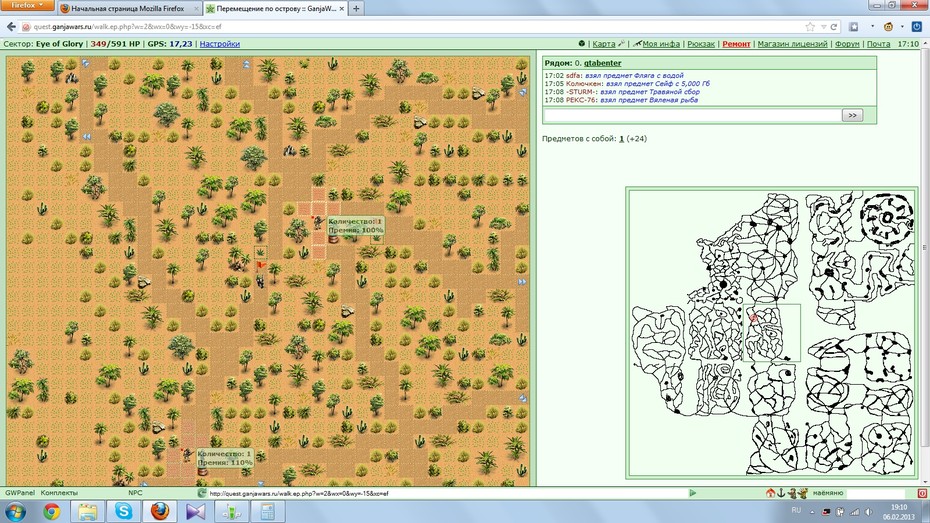Viewport: 930px width, 523px height.
Task: Open the Firefox menu button dropdown
Action: 27,5
